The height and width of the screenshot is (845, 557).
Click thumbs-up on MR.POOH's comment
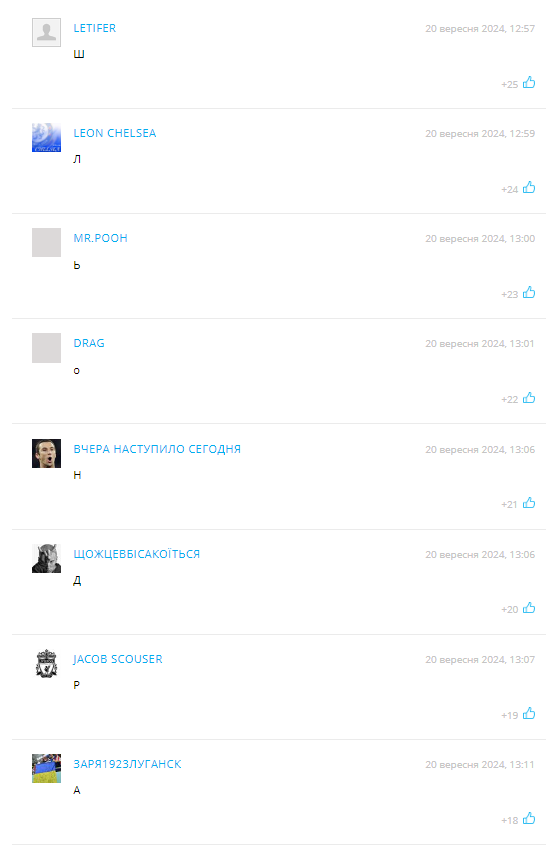point(529,293)
